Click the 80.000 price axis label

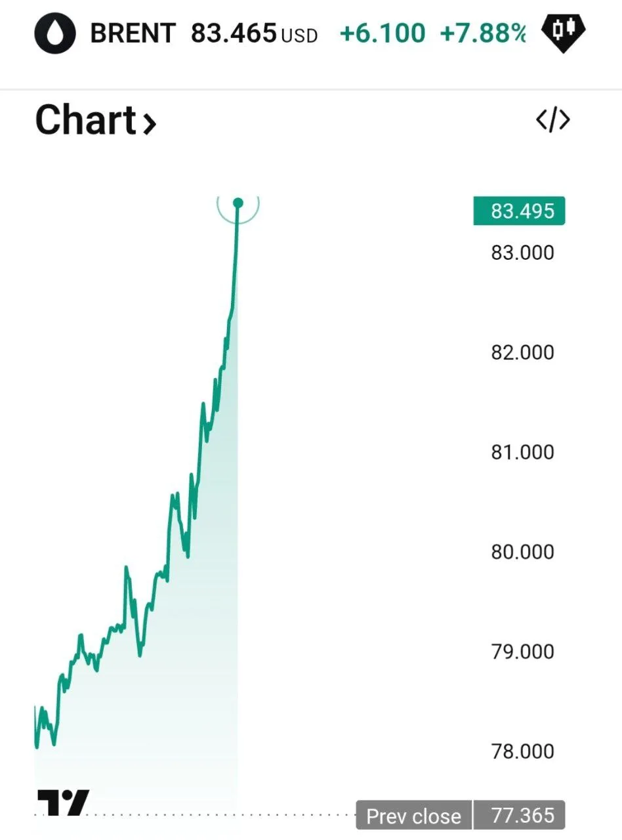522,552
